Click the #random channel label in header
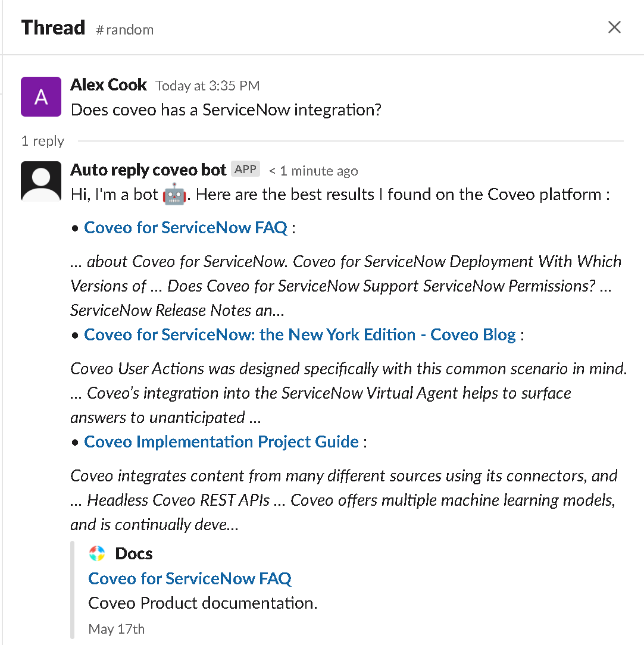This screenshot has height=645, width=644. [x=124, y=30]
